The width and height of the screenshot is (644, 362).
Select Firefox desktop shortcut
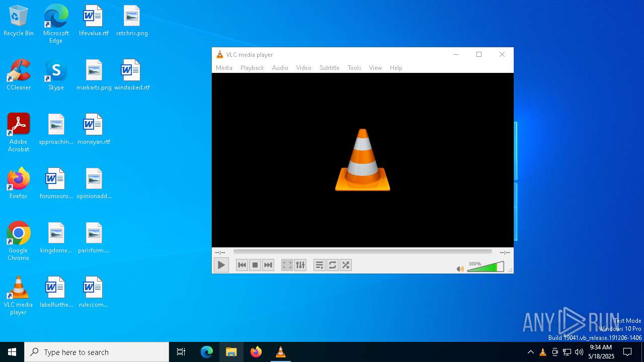coord(19,184)
